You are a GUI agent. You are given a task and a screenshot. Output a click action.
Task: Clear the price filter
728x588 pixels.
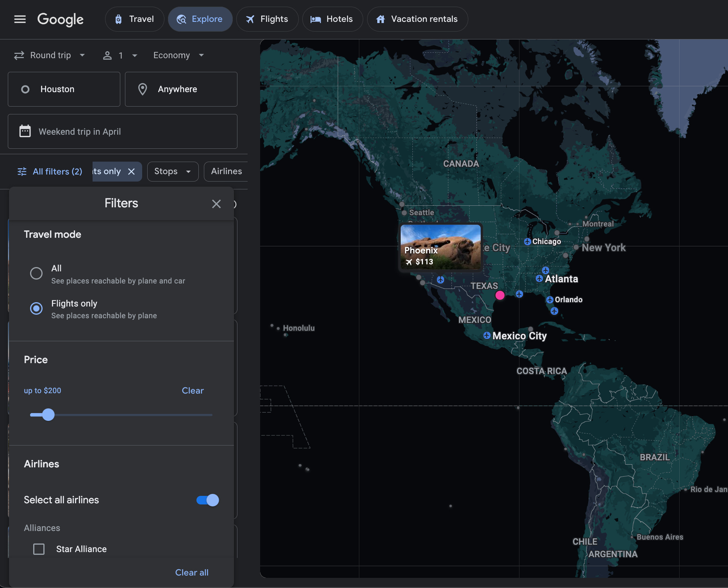click(193, 390)
